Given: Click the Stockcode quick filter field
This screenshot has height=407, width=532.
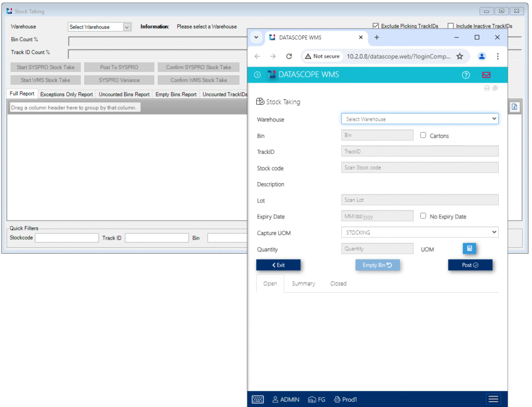Looking at the screenshot, I should [66, 238].
